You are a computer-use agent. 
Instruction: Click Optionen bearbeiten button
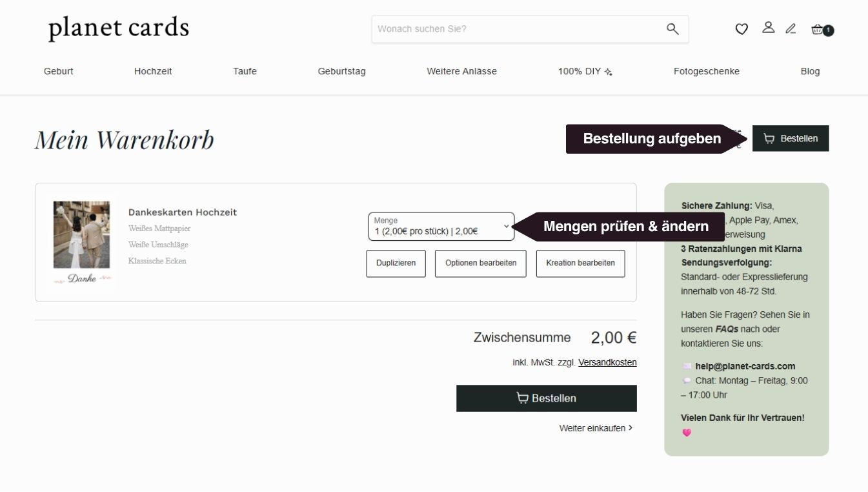click(x=481, y=263)
